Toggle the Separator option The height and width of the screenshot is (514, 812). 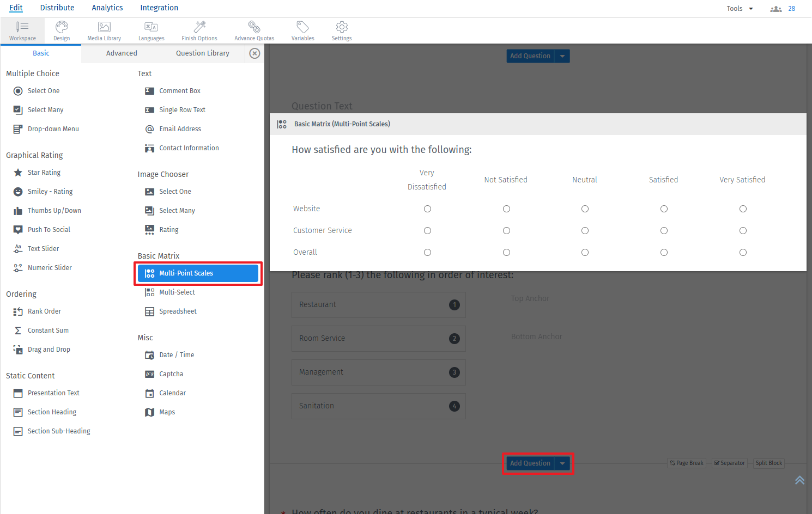point(729,463)
